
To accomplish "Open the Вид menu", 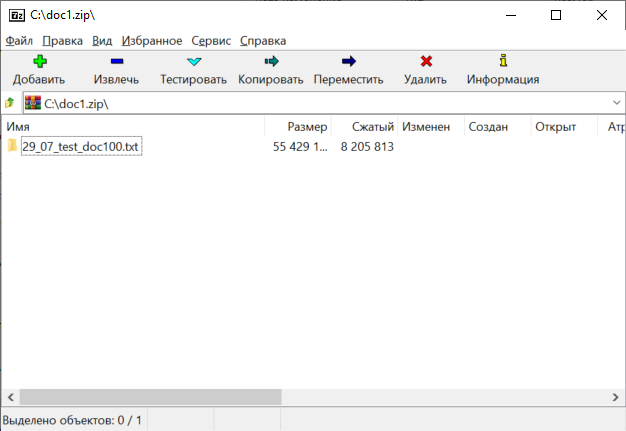I will tap(102, 41).
